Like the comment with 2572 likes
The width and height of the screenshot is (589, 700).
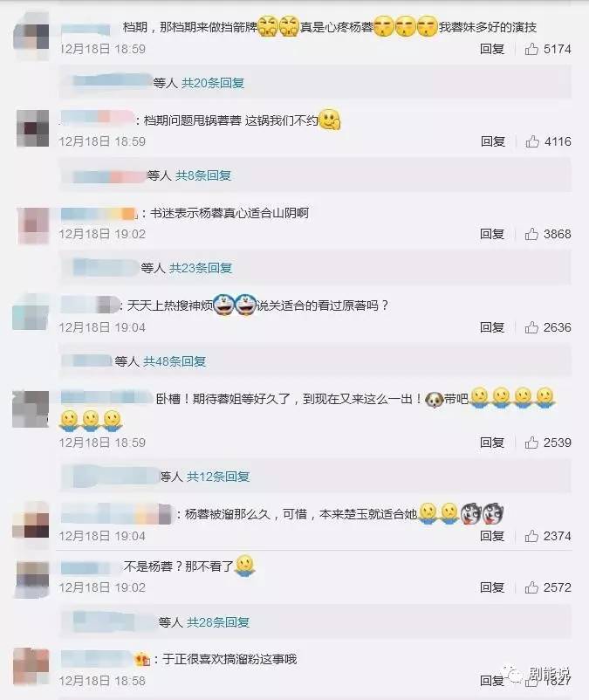tap(531, 587)
